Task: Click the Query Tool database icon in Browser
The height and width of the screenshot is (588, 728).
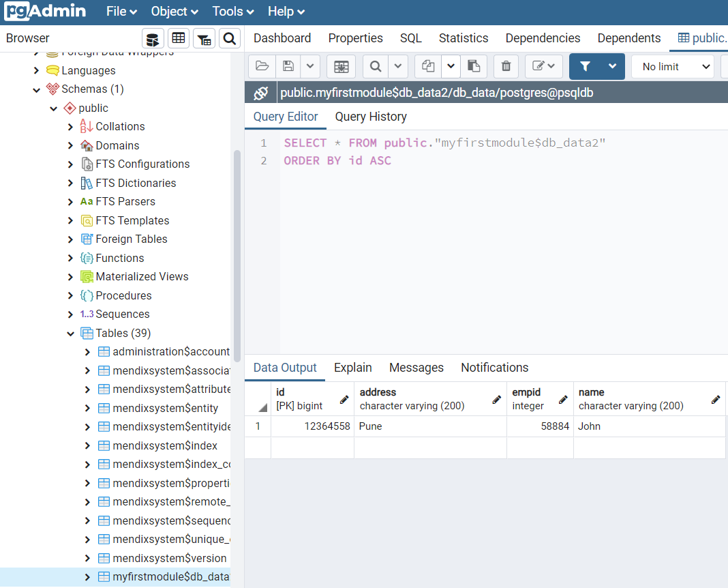Action: (x=153, y=39)
